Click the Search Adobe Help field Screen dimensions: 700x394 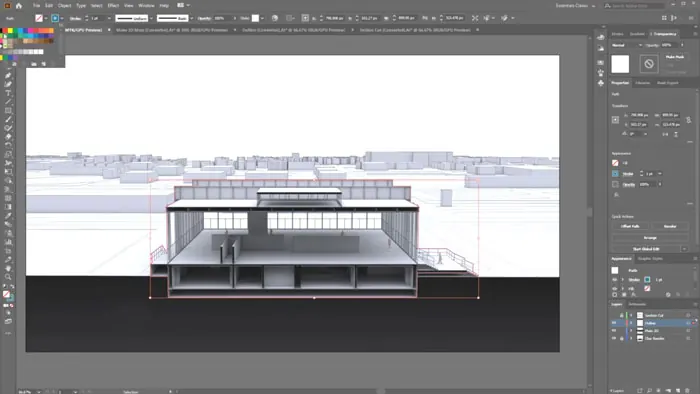click(x=634, y=6)
